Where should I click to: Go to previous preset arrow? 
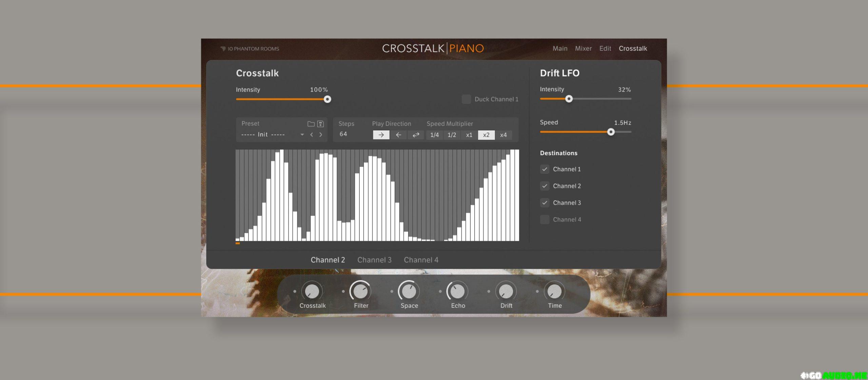coord(312,135)
